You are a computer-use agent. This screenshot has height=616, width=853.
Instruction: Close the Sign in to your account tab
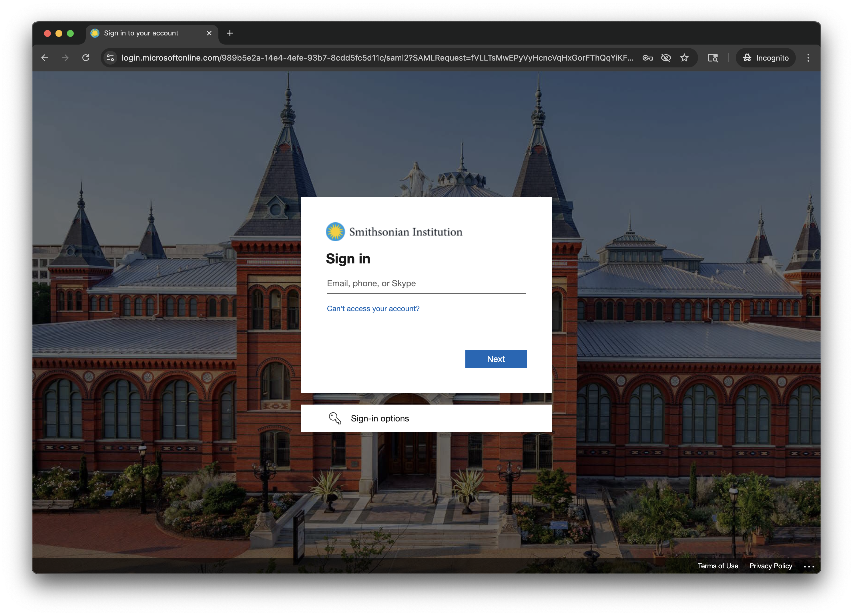[x=209, y=33]
